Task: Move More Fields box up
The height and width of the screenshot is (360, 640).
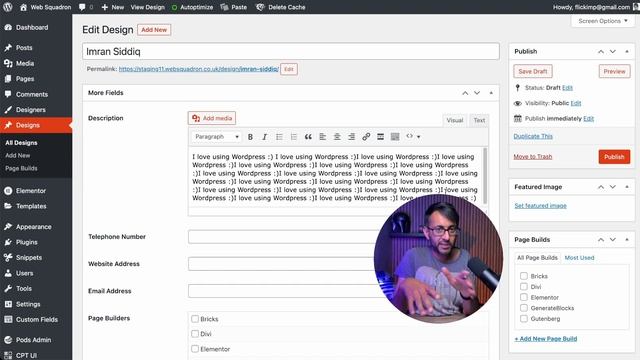Action: pyautogui.click(x=465, y=93)
